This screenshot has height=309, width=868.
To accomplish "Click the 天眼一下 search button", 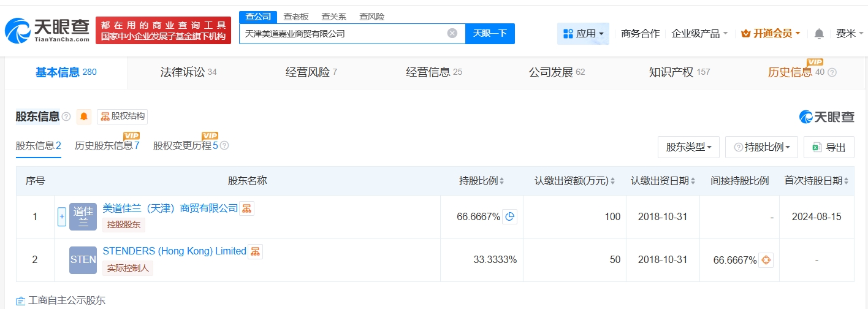I will [x=490, y=34].
